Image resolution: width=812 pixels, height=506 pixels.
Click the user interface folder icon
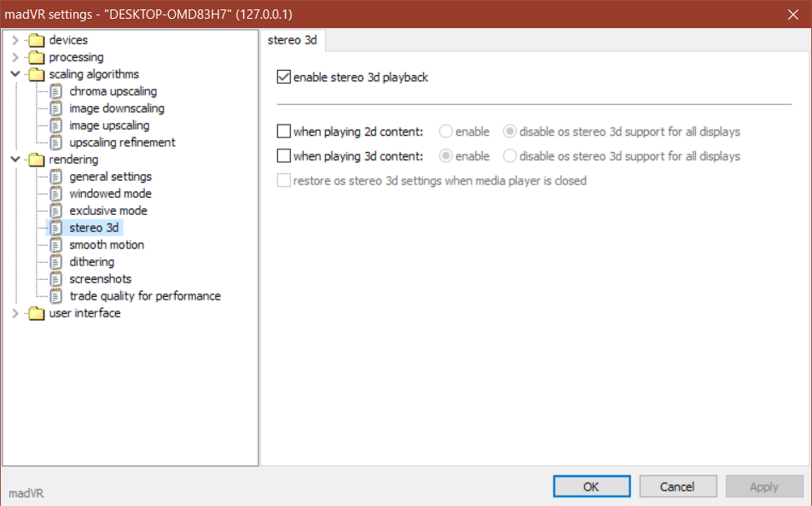click(36, 313)
